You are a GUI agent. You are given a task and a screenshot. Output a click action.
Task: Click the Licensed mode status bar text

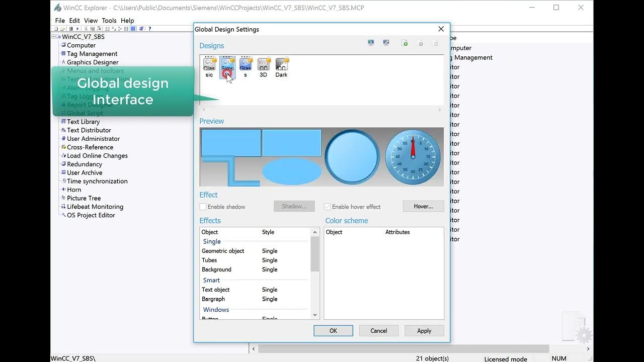tap(506, 359)
